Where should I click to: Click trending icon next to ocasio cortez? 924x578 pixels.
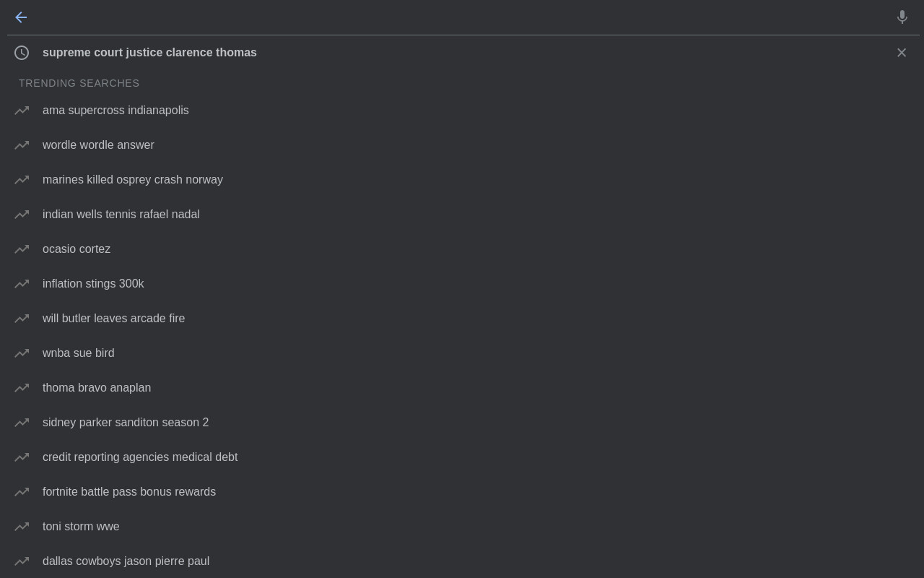pos(22,249)
